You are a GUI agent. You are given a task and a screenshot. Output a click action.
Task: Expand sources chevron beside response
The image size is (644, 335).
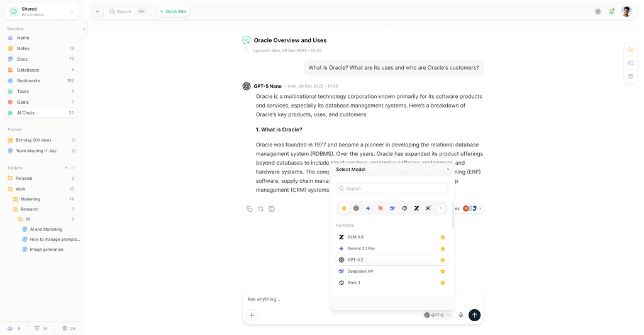coord(480,209)
